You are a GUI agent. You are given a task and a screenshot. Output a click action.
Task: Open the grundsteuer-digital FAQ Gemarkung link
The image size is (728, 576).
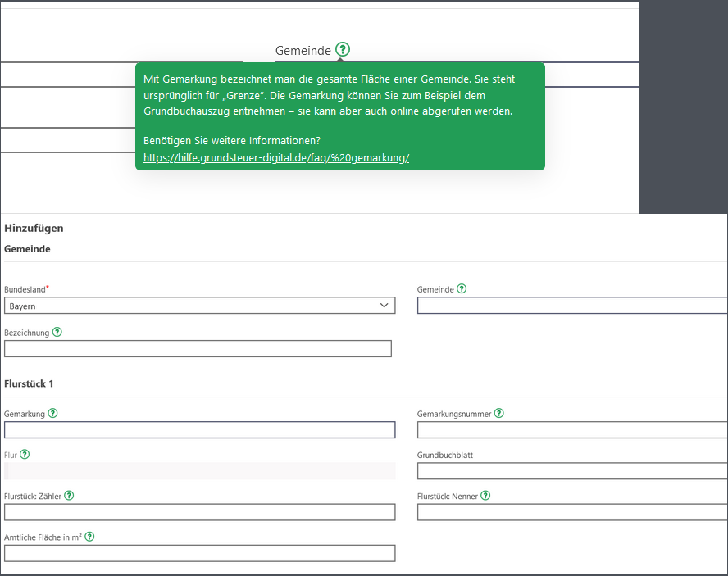(x=276, y=158)
